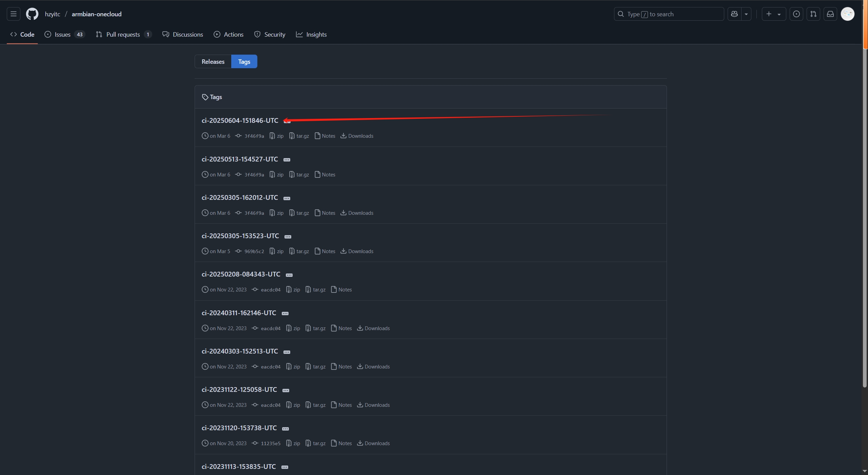Viewport: 868px width, 475px height.
Task: Focus the Type / to search field
Action: click(669, 14)
